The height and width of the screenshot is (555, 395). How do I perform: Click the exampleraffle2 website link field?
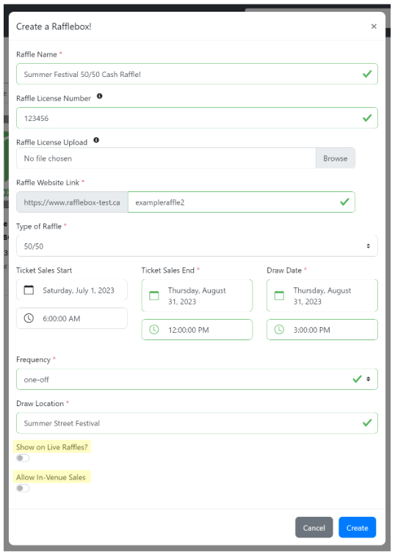coord(241,202)
